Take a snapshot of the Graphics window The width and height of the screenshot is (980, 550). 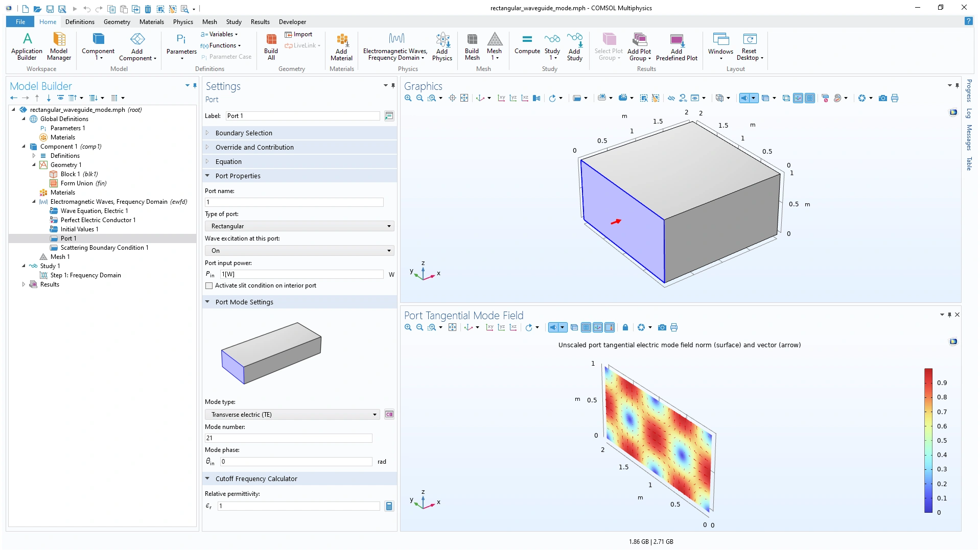click(882, 98)
